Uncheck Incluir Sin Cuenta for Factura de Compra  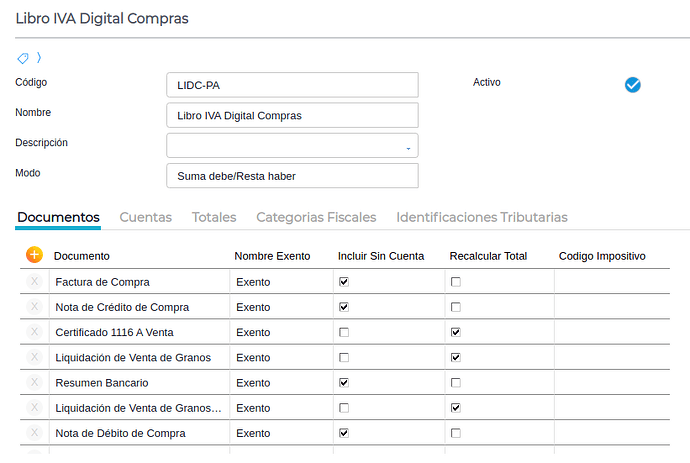344,282
